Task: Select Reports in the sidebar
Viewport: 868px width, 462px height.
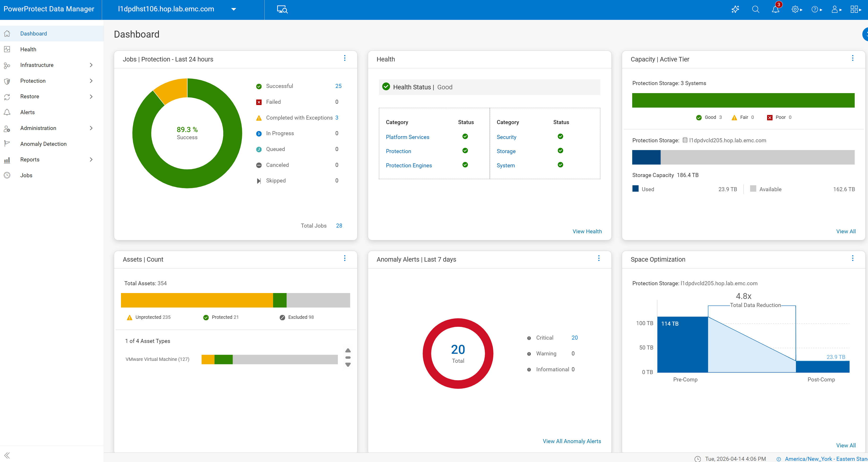Action: tap(52, 160)
